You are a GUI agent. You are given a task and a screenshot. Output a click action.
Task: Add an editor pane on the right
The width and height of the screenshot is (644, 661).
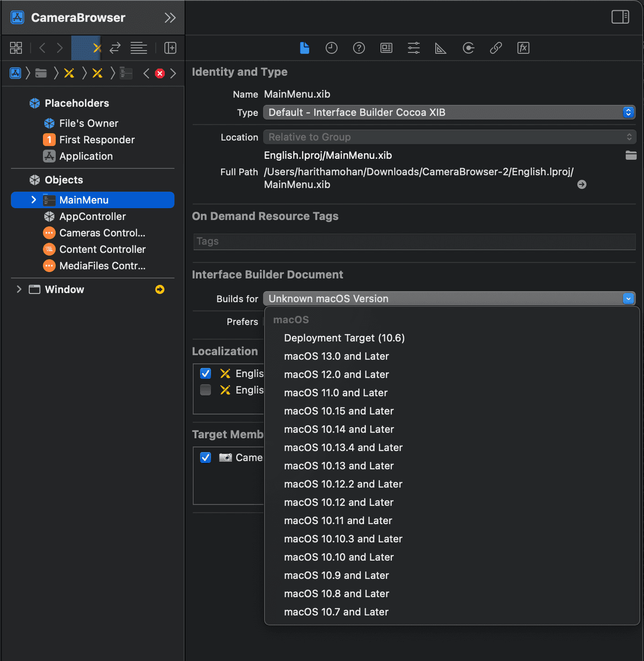(x=170, y=48)
